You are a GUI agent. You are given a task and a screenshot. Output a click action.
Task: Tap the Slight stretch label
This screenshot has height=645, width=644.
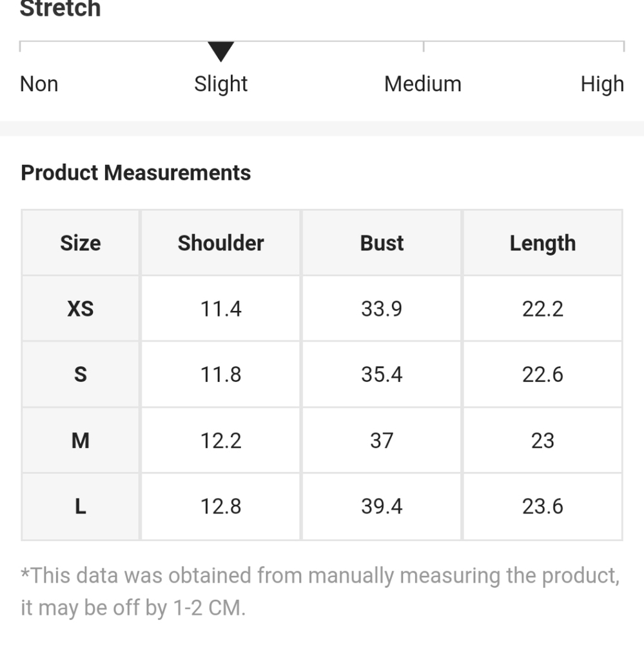pos(221,84)
